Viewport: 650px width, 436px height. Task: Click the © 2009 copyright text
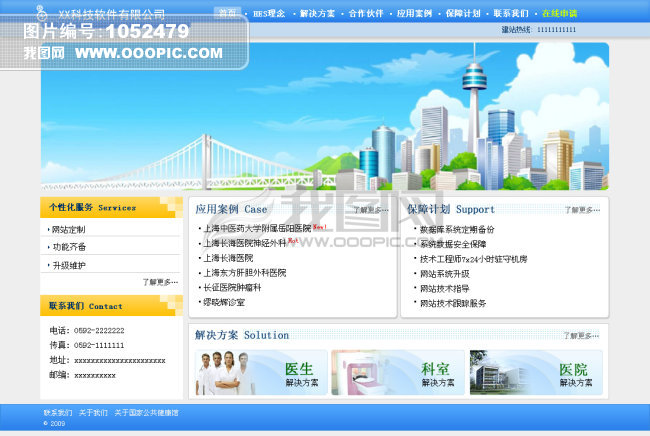tap(54, 424)
